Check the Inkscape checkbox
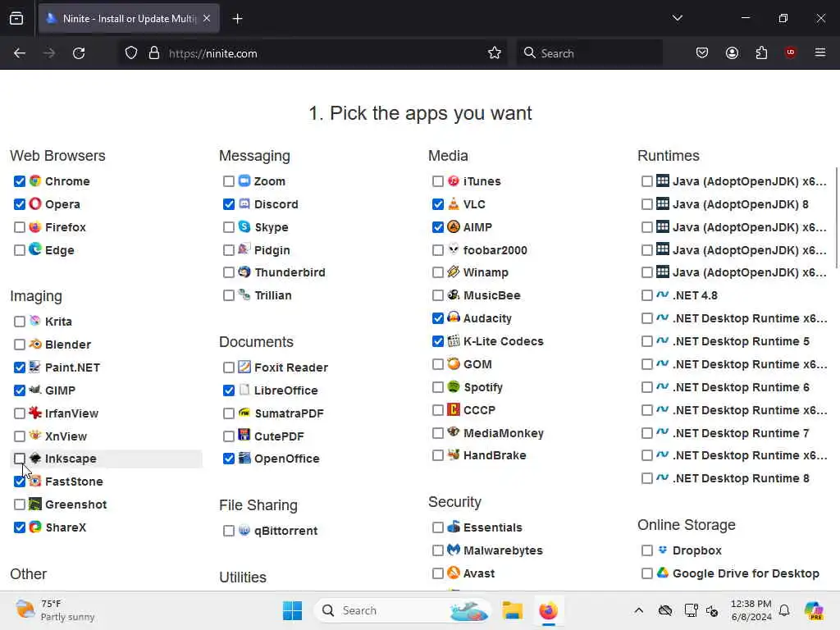The height and width of the screenshot is (630, 840). click(x=20, y=459)
